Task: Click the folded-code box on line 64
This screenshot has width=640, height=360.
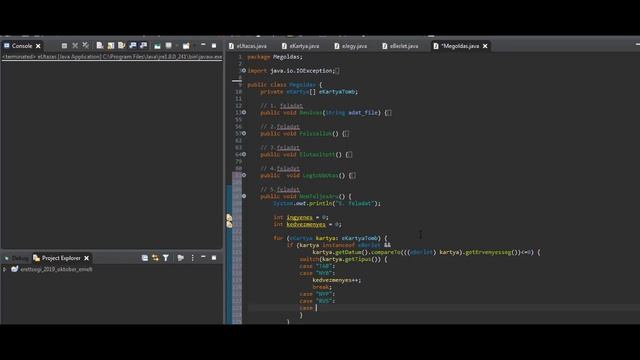Action: tap(349, 155)
